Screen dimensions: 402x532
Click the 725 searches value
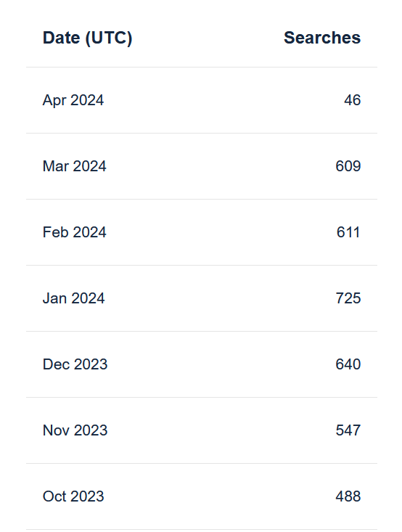point(348,298)
